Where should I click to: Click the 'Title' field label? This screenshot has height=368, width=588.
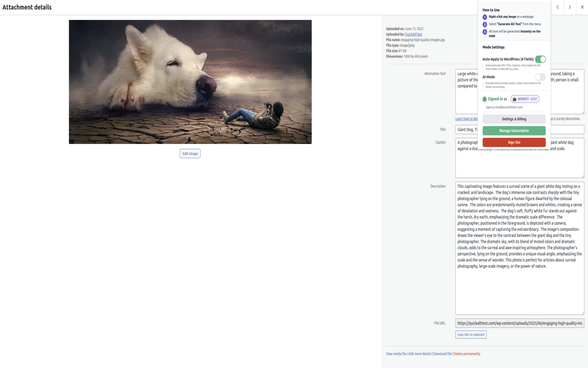tap(442, 130)
